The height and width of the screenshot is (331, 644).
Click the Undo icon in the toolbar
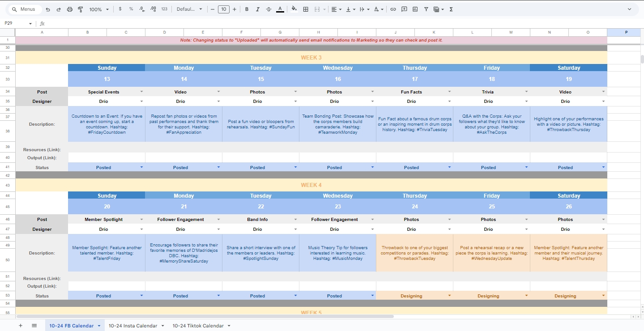(48, 9)
